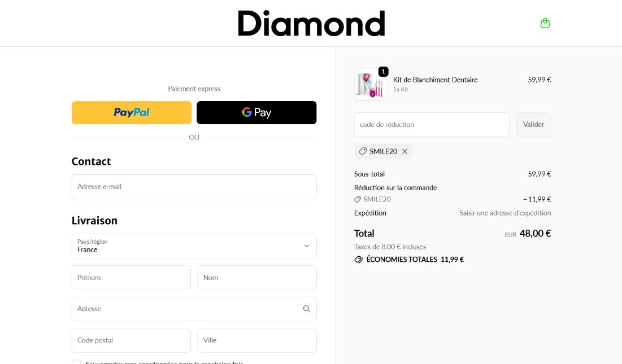The image size is (622, 364).
Task: Remove the SMILE20 code via the X icon
Action: coord(404,151)
